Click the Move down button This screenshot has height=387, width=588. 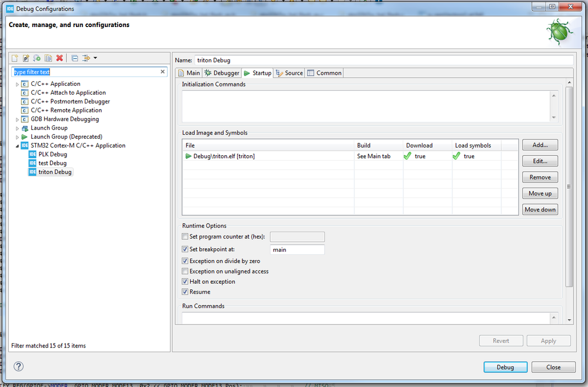coord(540,209)
